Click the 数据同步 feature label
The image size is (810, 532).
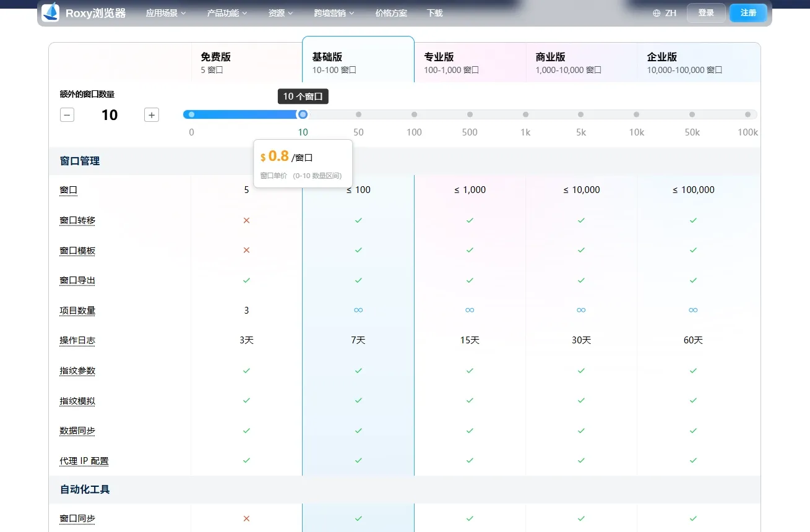point(77,431)
